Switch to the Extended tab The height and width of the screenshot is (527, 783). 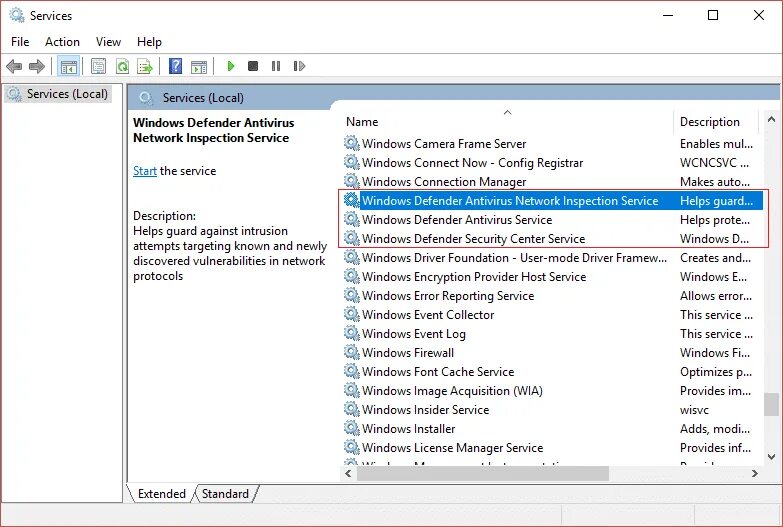[x=161, y=494]
